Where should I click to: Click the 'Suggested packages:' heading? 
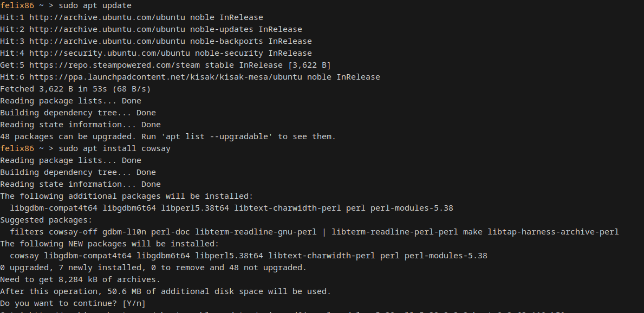click(x=46, y=220)
